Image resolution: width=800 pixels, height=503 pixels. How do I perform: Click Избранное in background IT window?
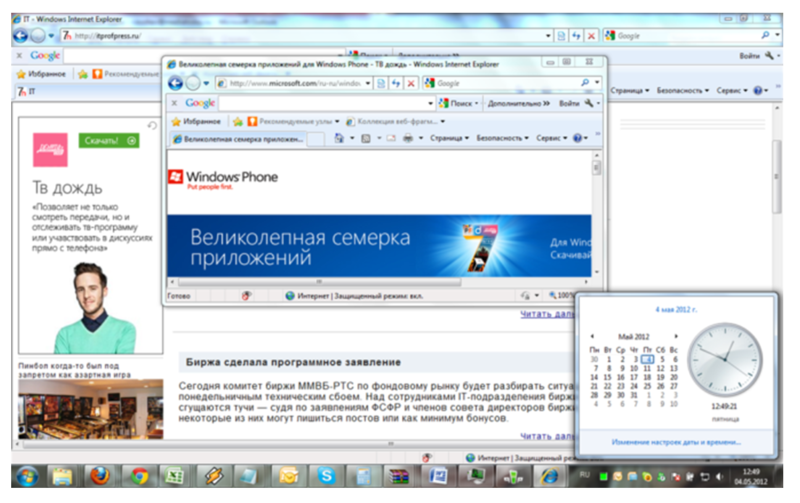(x=41, y=74)
